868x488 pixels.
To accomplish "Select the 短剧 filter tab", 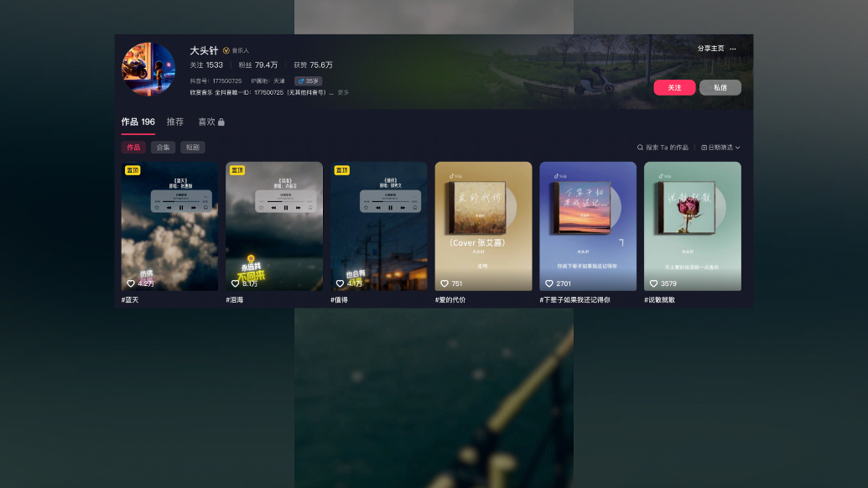I will (193, 147).
